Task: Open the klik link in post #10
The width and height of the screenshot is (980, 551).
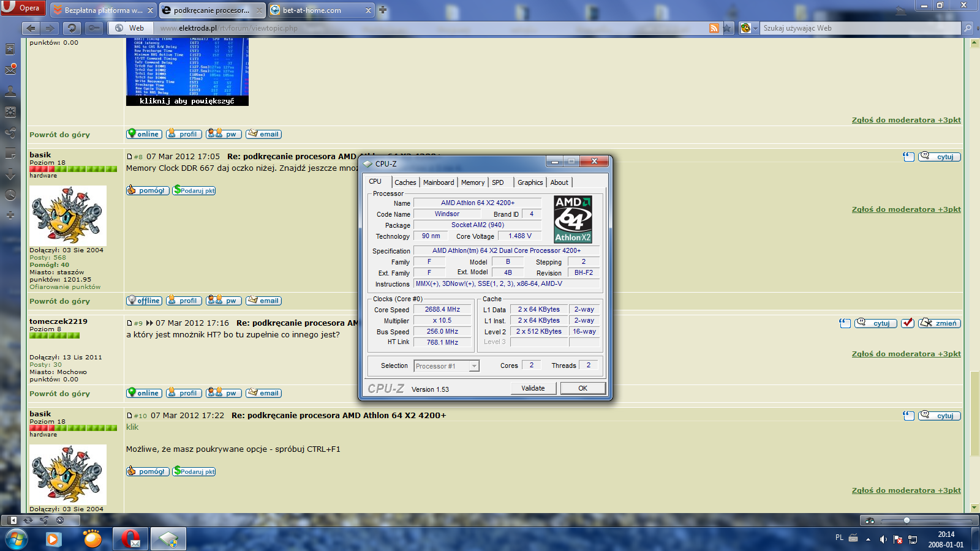Action: tap(132, 427)
